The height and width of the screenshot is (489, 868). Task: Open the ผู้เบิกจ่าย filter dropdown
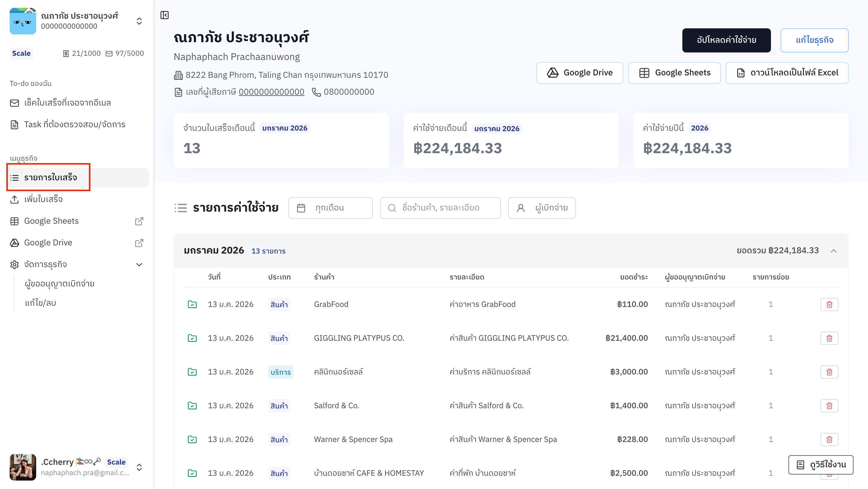click(x=542, y=208)
